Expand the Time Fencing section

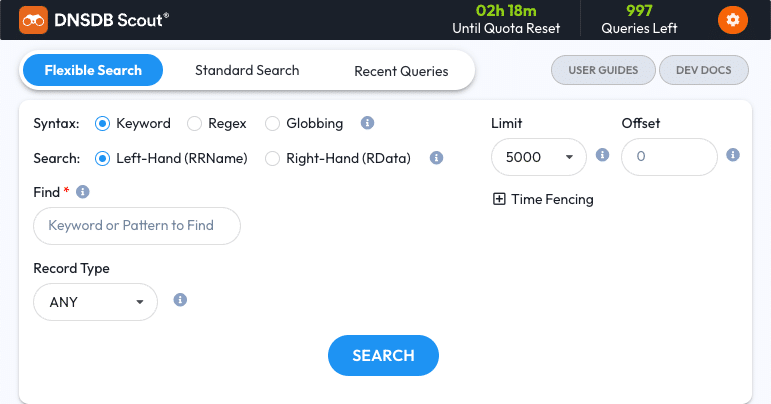tap(543, 199)
